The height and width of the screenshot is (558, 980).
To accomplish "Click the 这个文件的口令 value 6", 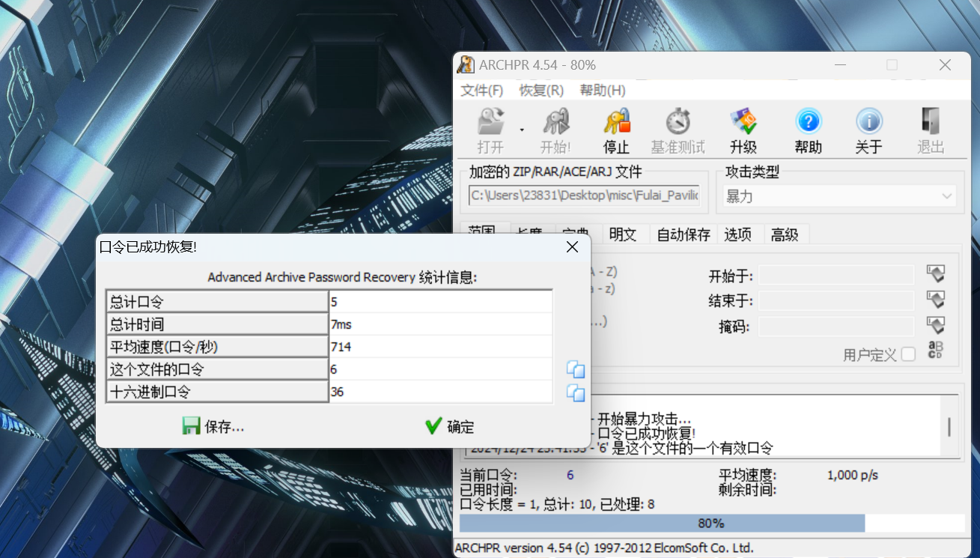I will (x=440, y=369).
